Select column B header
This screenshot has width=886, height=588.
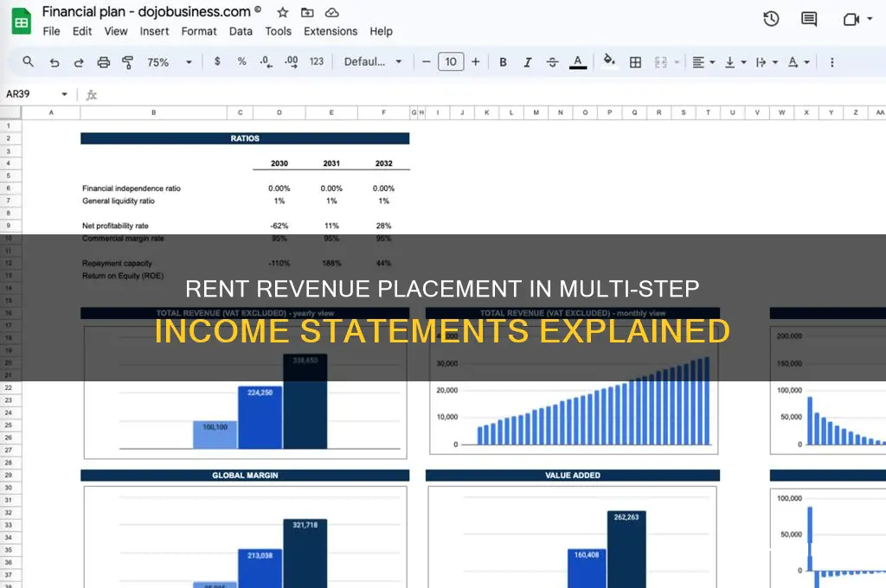(x=154, y=112)
